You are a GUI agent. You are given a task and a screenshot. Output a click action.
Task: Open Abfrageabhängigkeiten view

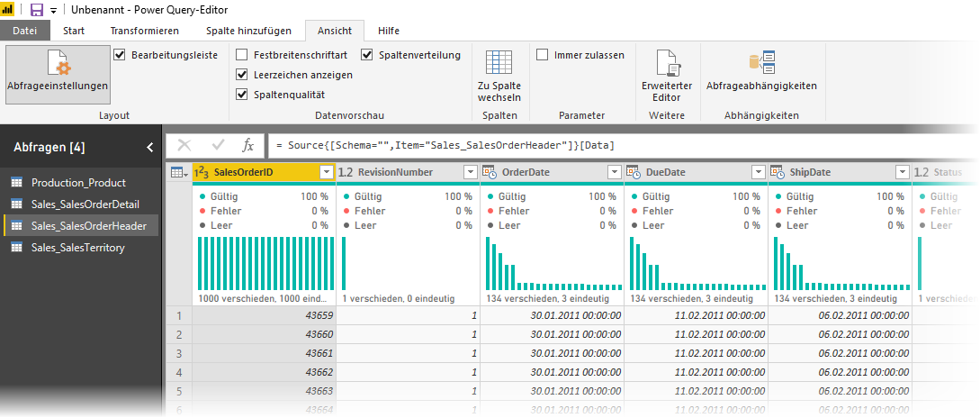[761, 70]
